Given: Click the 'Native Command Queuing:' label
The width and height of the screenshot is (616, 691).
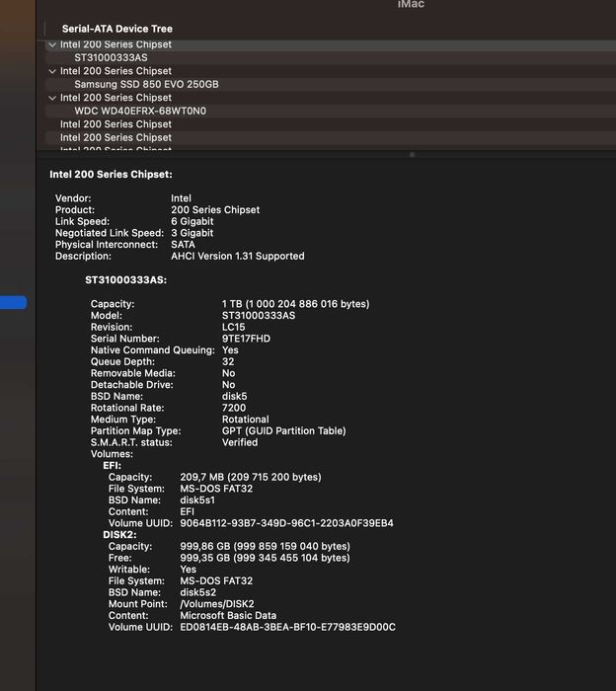Looking at the screenshot, I should coord(153,349).
